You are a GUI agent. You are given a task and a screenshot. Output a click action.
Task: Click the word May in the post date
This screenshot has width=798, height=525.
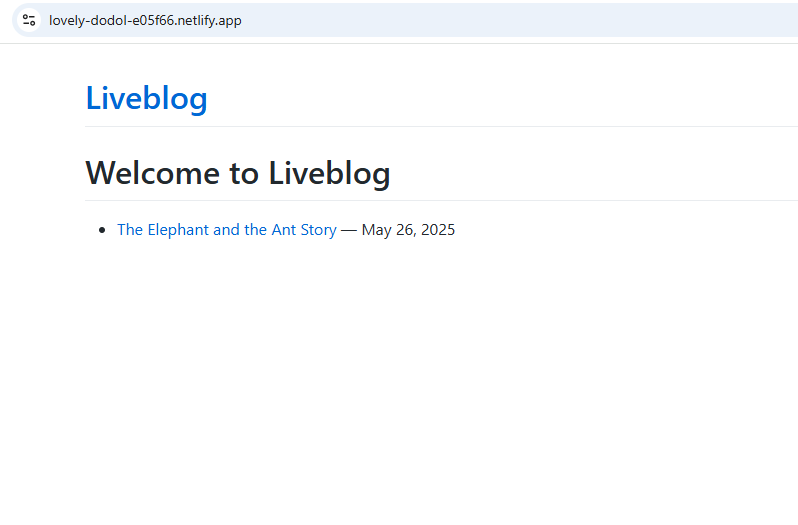click(x=377, y=229)
